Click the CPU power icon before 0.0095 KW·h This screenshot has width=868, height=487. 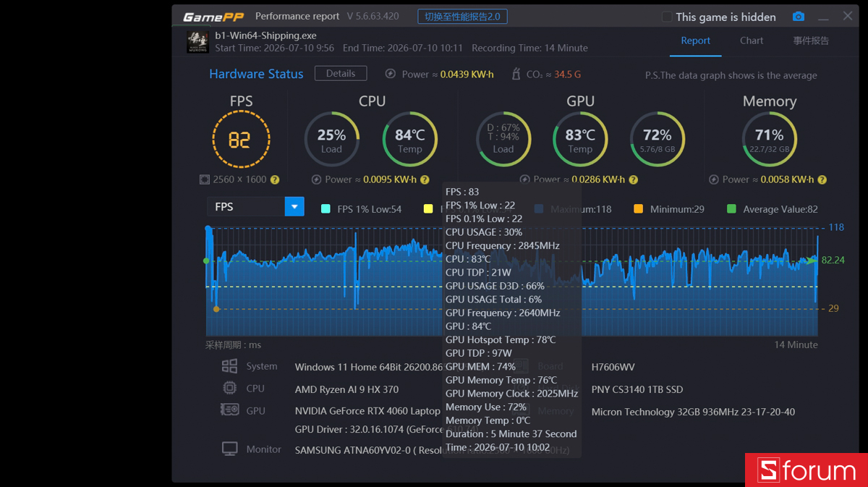[x=316, y=179]
